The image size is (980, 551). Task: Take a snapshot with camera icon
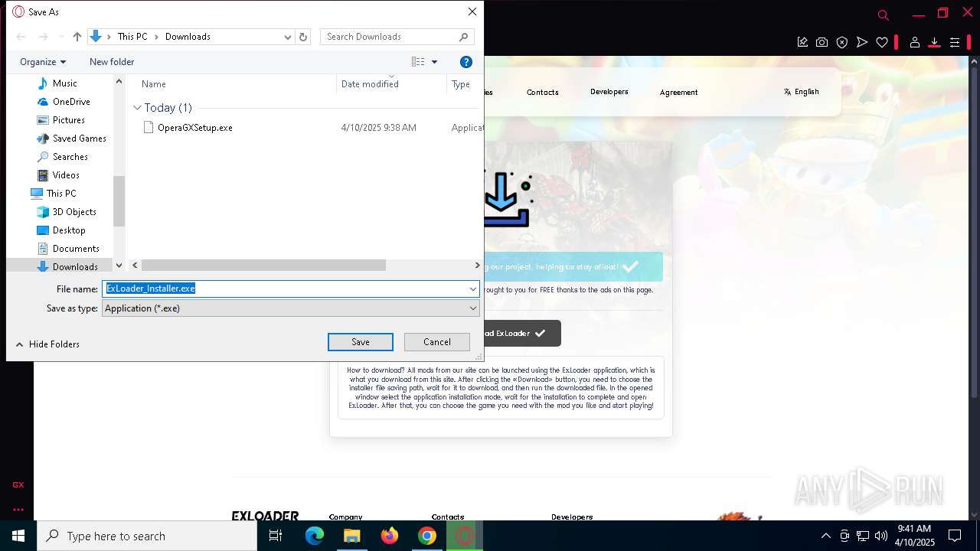[822, 43]
